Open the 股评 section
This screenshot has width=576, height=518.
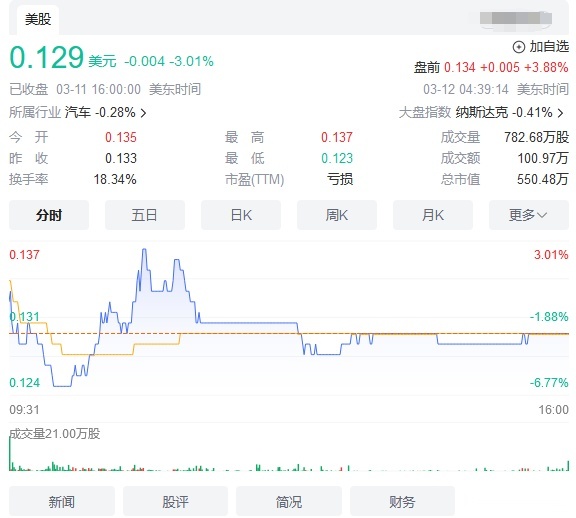[175, 501]
